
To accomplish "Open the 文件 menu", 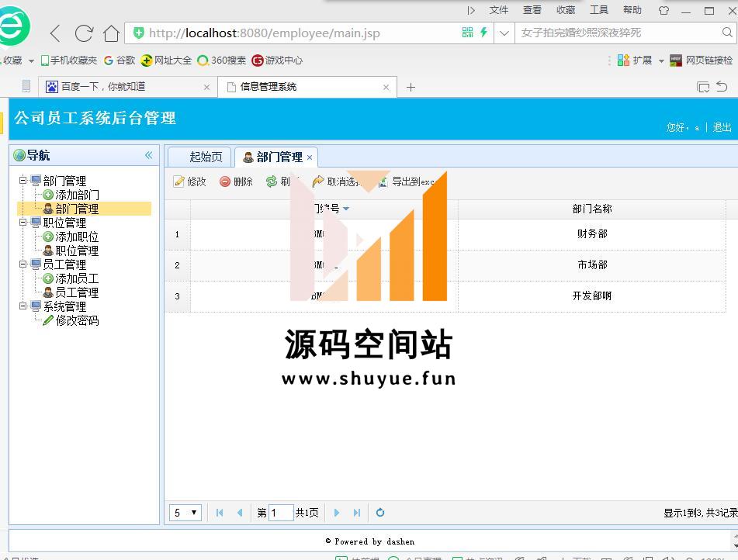I will coord(498,10).
